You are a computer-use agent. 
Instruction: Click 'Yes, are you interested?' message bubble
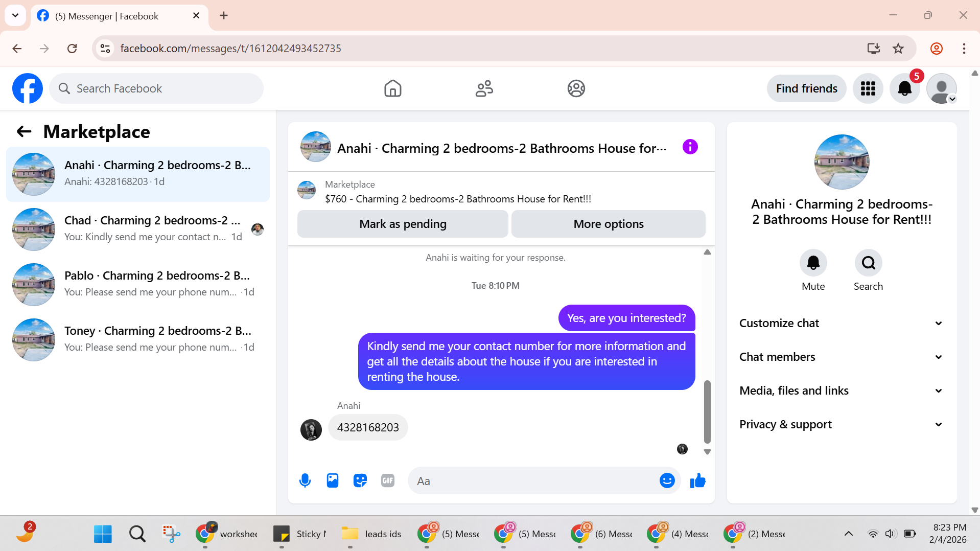point(626,318)
